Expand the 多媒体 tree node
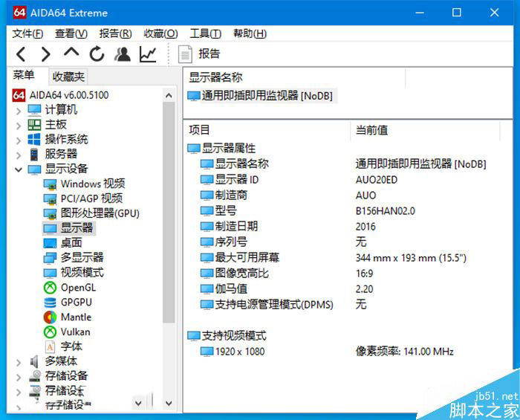Screen dimensions: 520x420 coord(19,362)
